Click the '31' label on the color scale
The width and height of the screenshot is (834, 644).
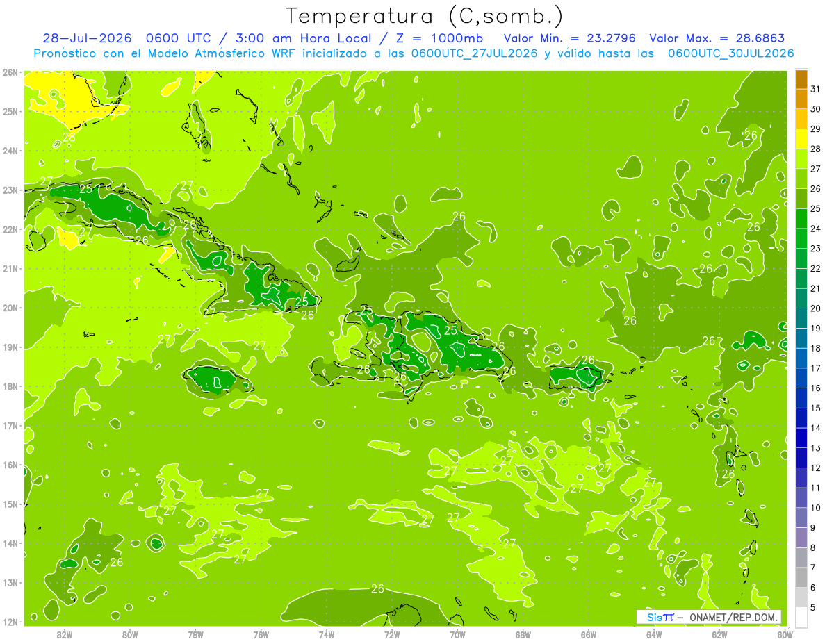[816, 89]
